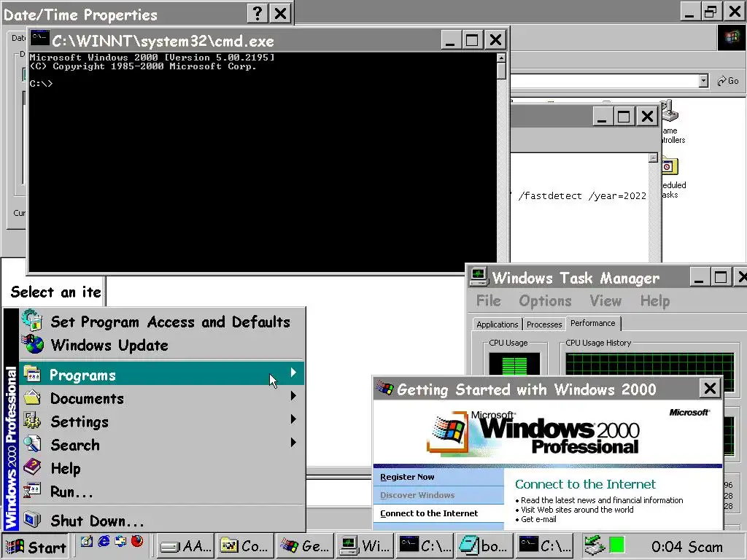Click the clock showing 0:04 Scam
Screen dimensions: 747x560
686,547
